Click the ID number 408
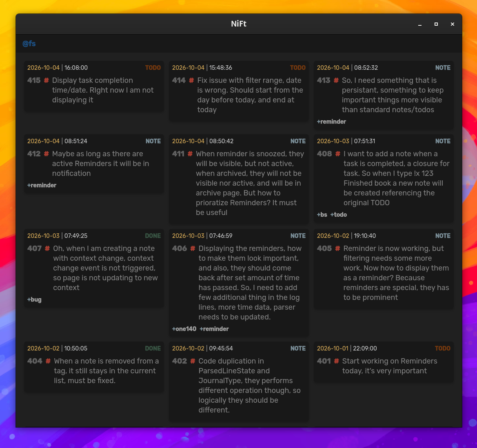The height and width of the screenshot is (448, 477). (x=324, y=154)
